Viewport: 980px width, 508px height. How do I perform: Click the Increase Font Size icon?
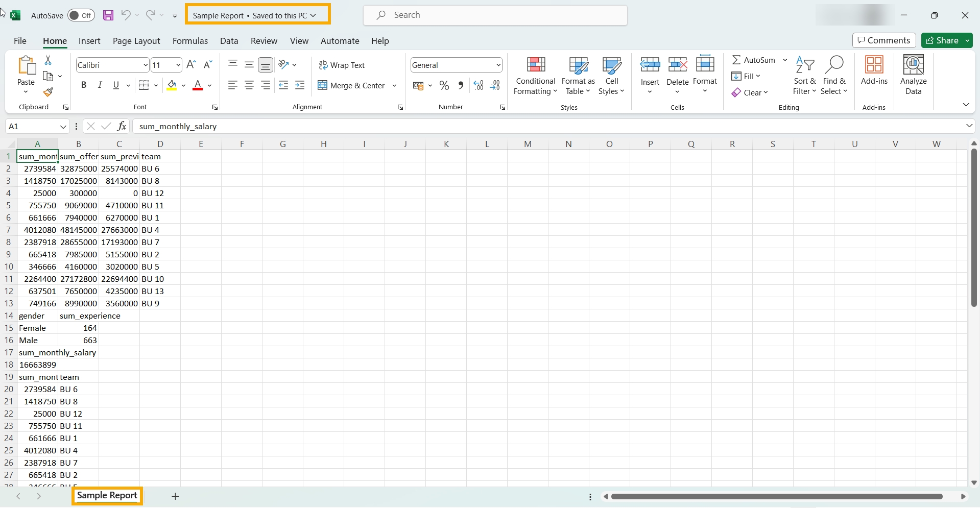tap(191, 64)
